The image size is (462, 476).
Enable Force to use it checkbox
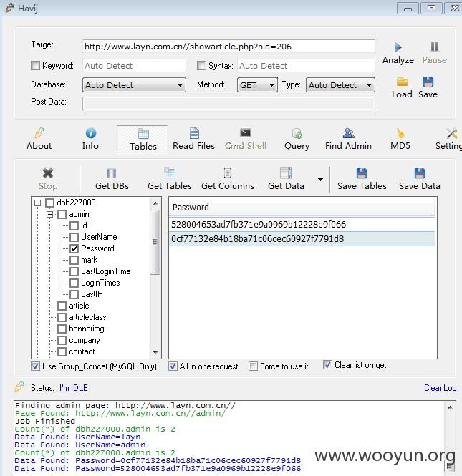pyautogui.click(x=253, y=366)
